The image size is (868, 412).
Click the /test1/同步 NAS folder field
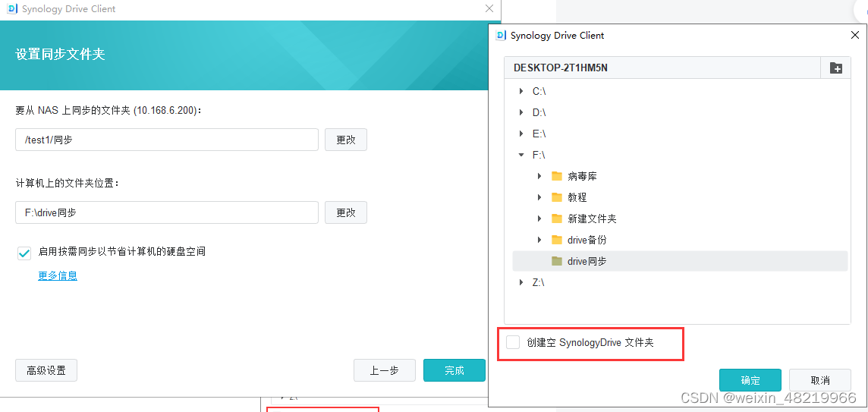(167, 140)
